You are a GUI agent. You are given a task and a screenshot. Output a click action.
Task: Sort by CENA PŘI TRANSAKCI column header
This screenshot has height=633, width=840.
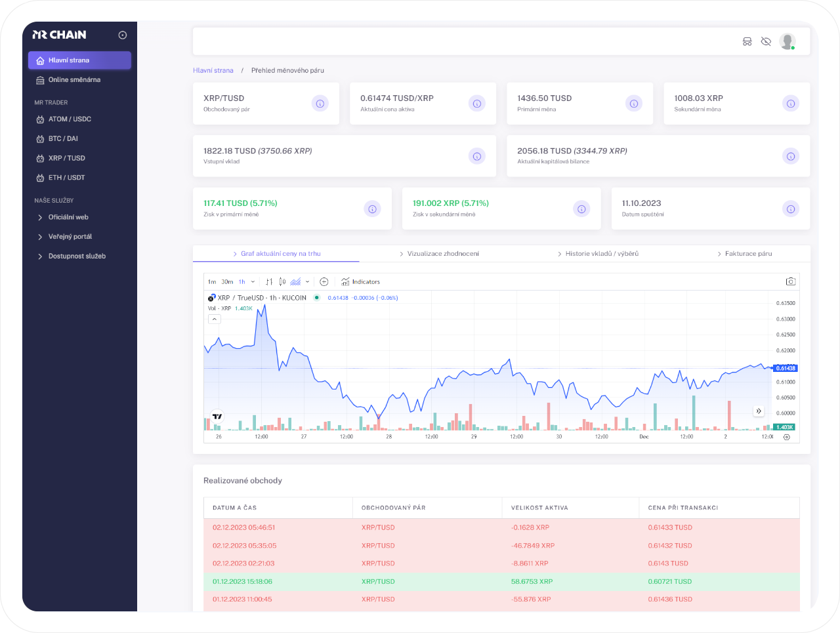pos(719,508)
